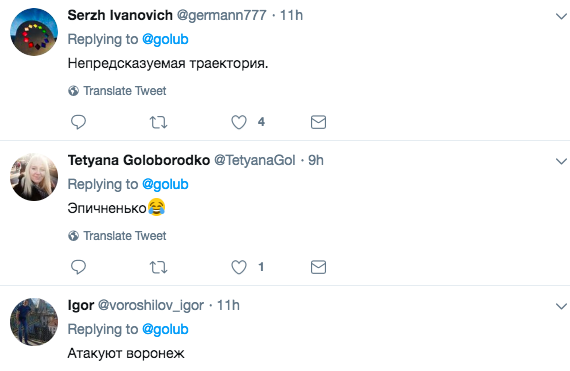Like Tetyana Goloborodko's tweet
The height and width of the screenshot is (371, 570).
pyautogui.click(x=239, y=267)
